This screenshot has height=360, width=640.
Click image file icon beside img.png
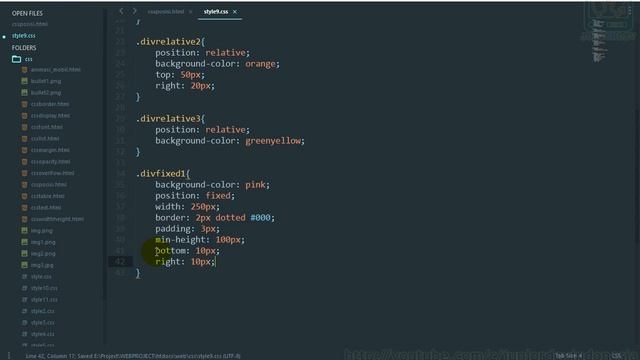(24, 231)
